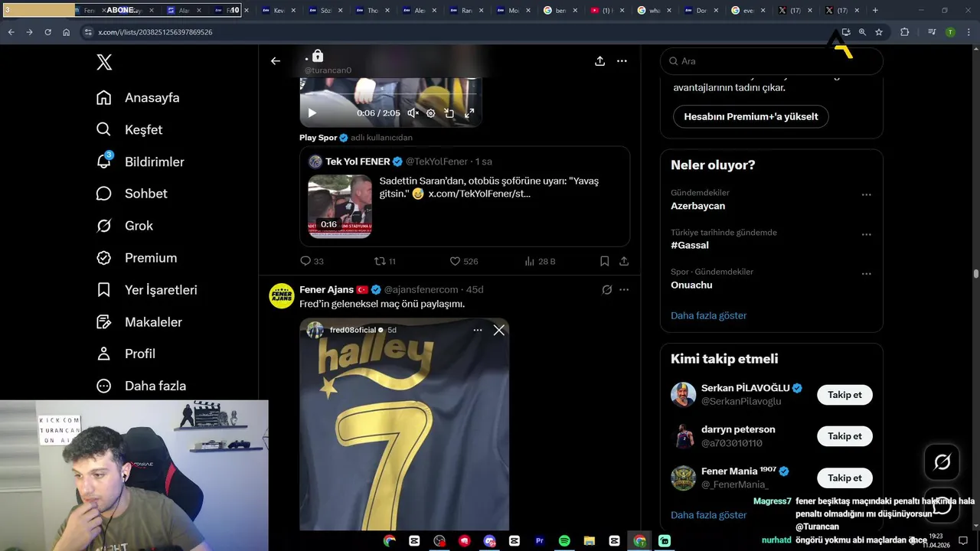Screen dimensions: 980x551
Task: Open the Onuachu trending topic
Action: click(691, 285)
